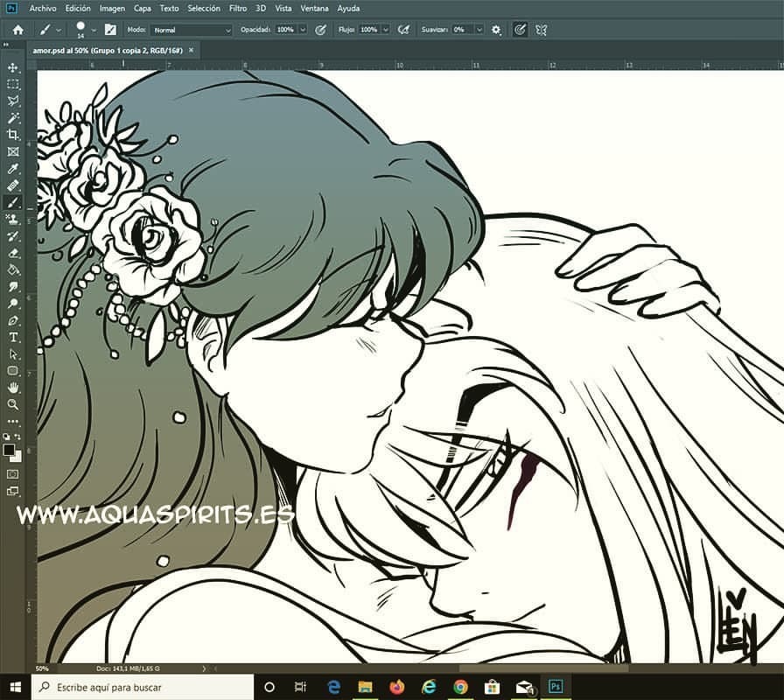This screenshot has height=700, width=784.
Task: Open the Imagen menu
Action: (x=112, y=9)
